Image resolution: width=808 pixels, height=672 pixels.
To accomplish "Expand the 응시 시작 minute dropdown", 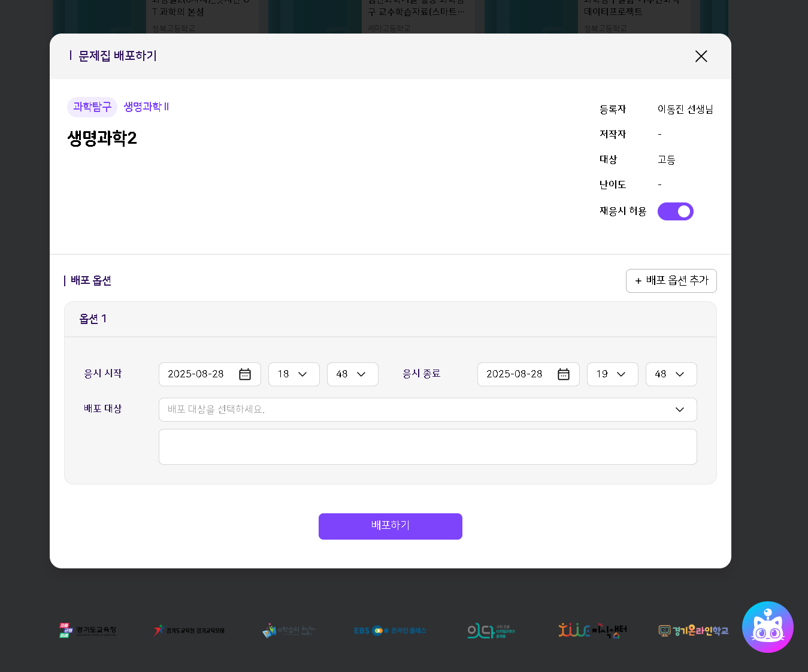I will click(352, 374).
